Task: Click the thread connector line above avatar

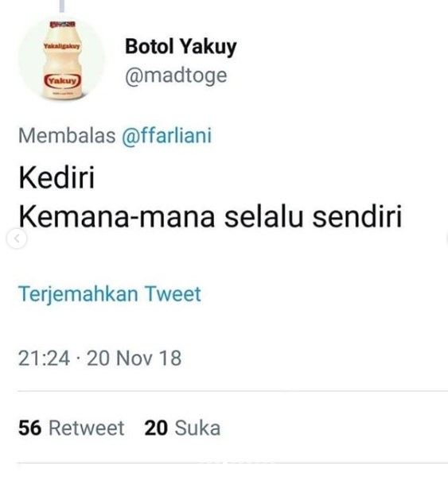Action: click(62, 6)
